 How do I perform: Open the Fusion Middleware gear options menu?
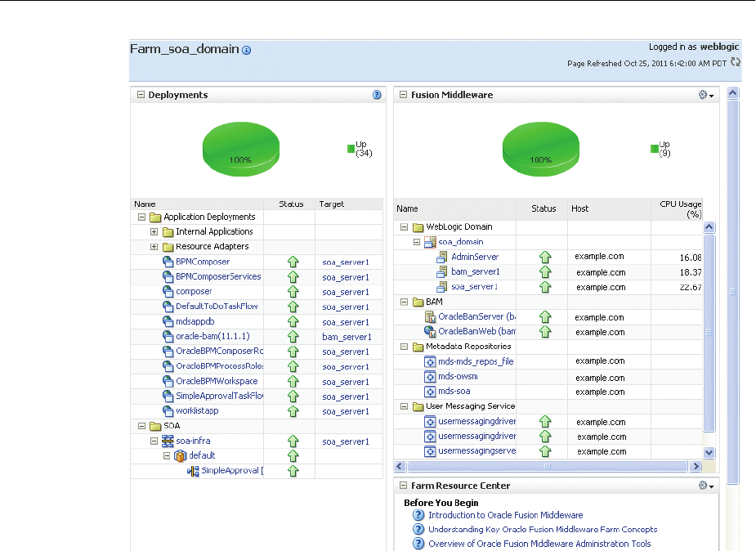point(706,95)
